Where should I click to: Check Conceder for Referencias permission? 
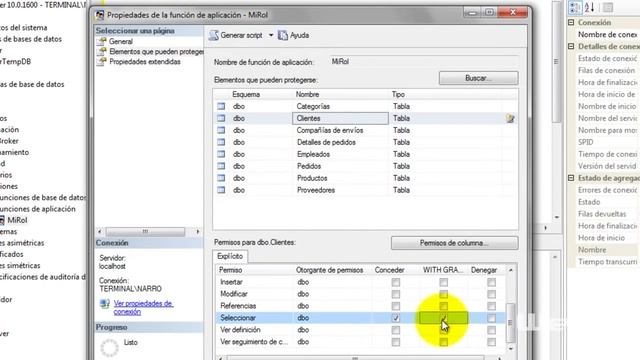(x=396, y=306)
